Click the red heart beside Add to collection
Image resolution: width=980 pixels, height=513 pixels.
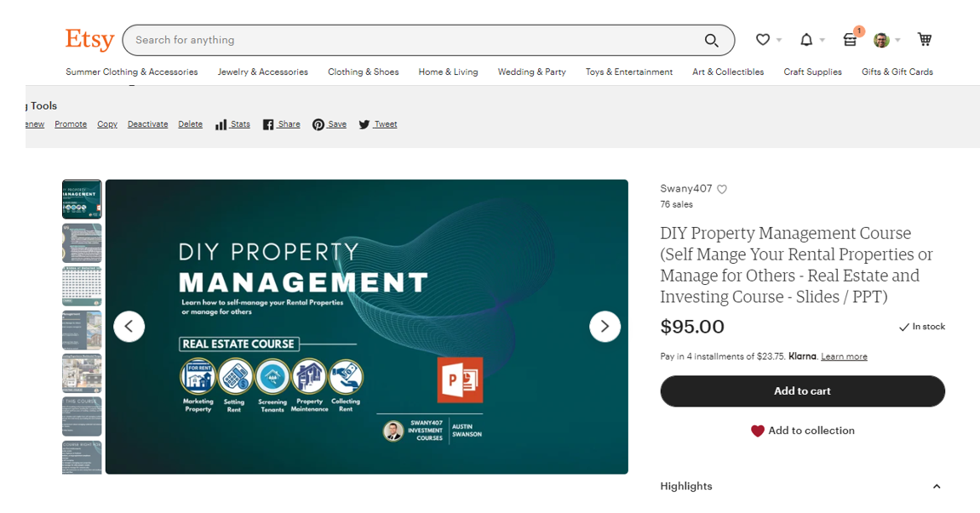pyautogui.click(x=758, y=430)
